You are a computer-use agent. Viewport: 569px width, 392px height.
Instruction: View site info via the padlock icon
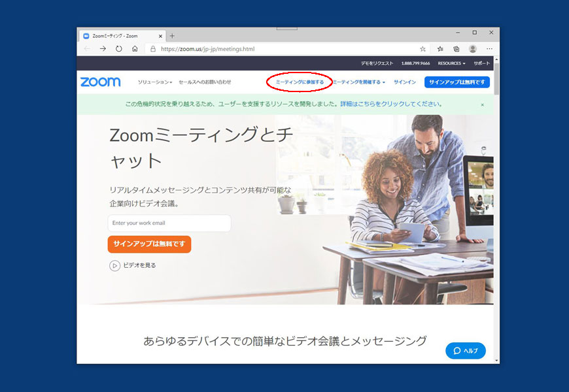pos(153,48)
